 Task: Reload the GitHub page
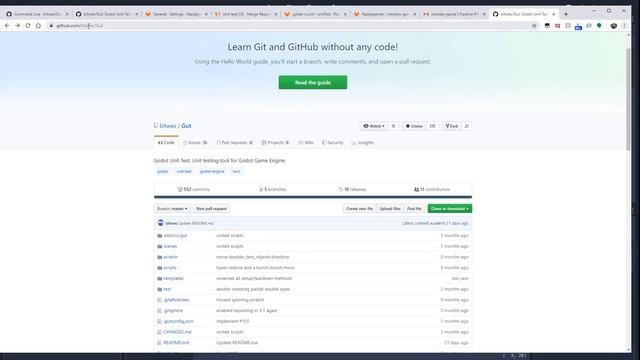[28, 26]
